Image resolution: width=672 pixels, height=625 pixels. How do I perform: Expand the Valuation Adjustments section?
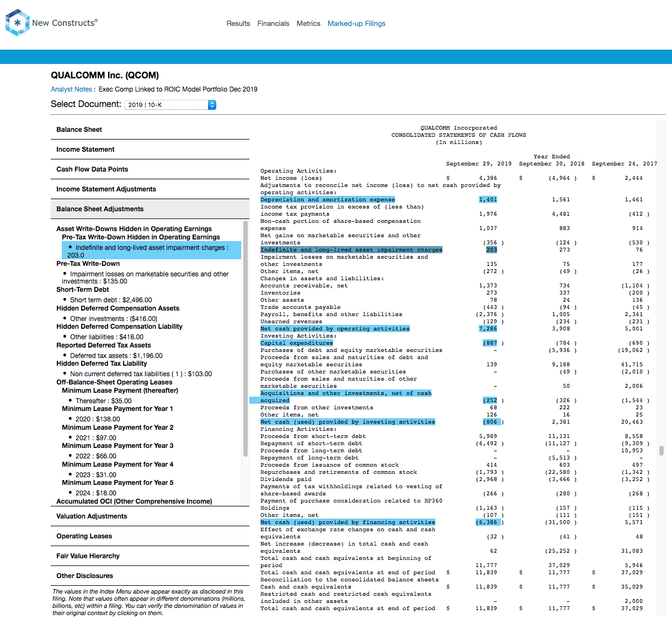pyautogui.click(x=150, y=516)
